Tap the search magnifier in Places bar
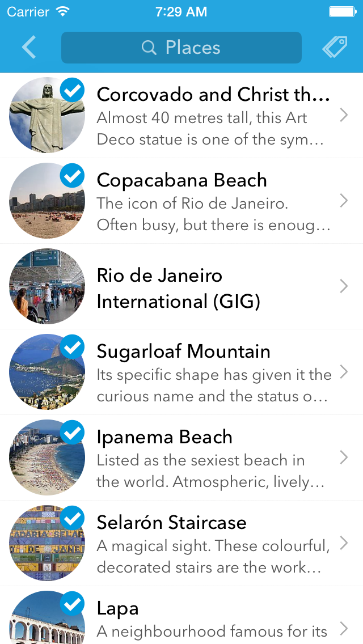The width and height of the screenshot is (363, 644). coord(149,48)
